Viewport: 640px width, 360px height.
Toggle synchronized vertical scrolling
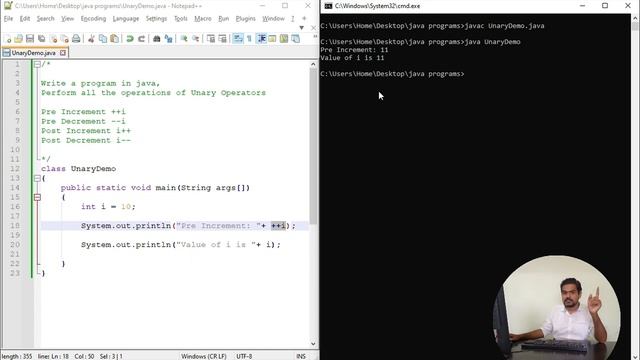(x=211, y=39)
